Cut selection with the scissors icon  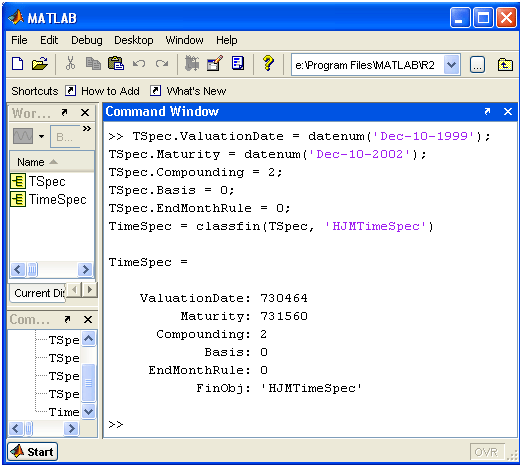(70, 63)
